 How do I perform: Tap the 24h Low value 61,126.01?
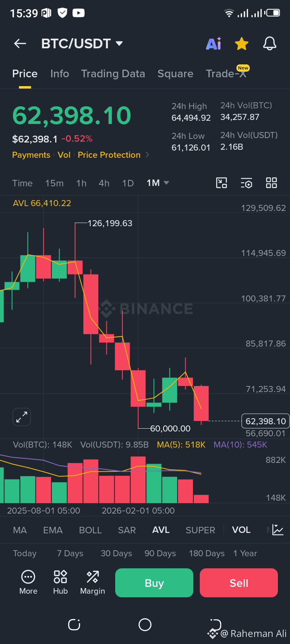pyautogui.click(x=191, y=148)
